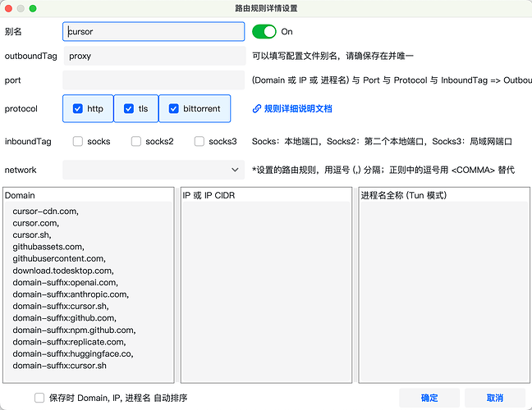
Task: Click the cursor.com, domain line
Action: (35, 223)
